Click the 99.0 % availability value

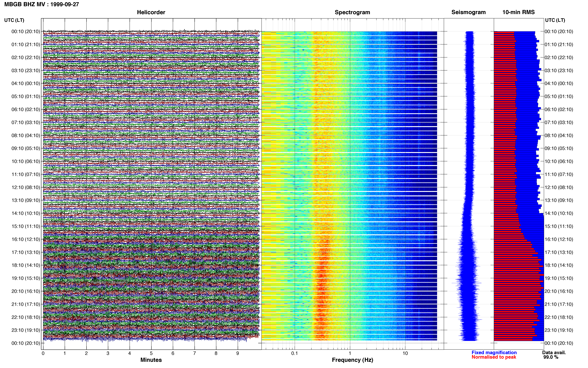point(551,357)
